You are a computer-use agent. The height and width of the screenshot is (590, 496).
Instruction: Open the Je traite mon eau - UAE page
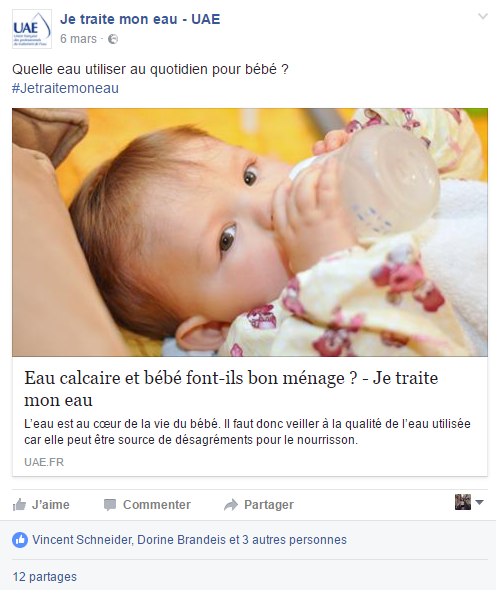tap(140, 19)
